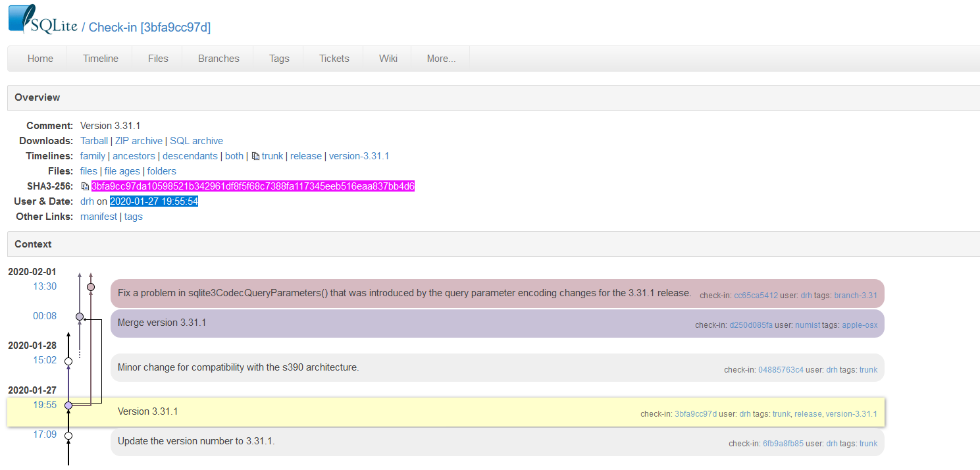
Task: Click the highlighted SHA3-256 hash
Action: point(253,186)
